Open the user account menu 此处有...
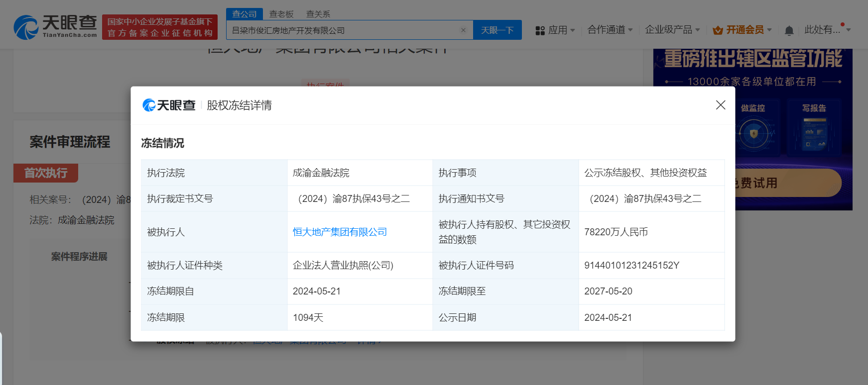The image size is (868, 385). [x=827, y=30]
